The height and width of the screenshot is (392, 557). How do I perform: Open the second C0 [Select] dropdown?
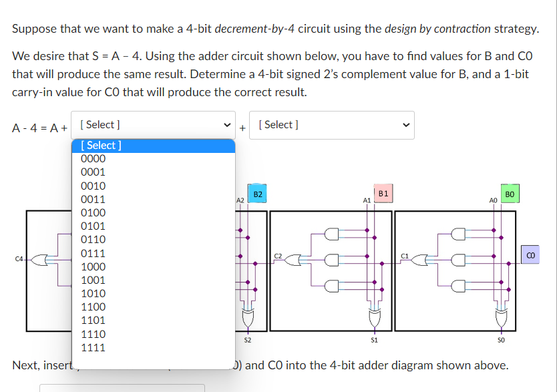pos(332,125)
